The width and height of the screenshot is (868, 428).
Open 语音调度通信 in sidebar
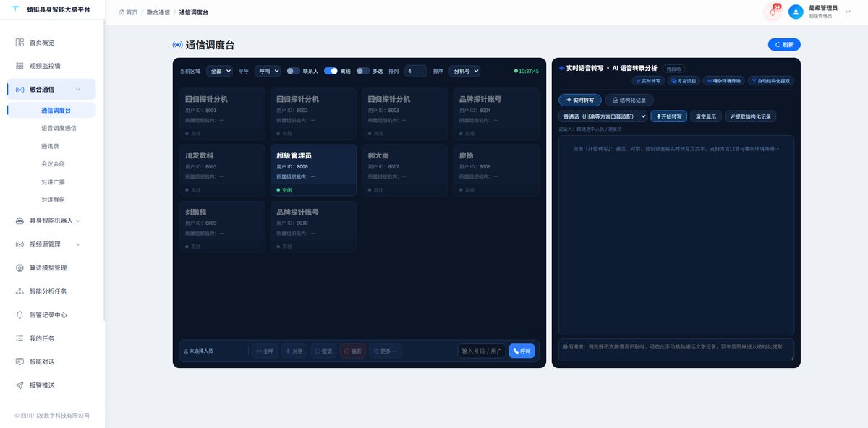59,128
